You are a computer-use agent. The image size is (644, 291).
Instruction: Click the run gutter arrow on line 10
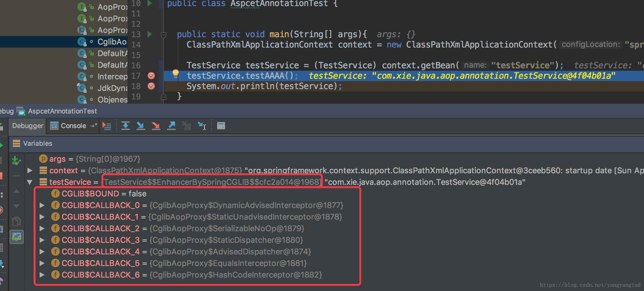(149, 3)
